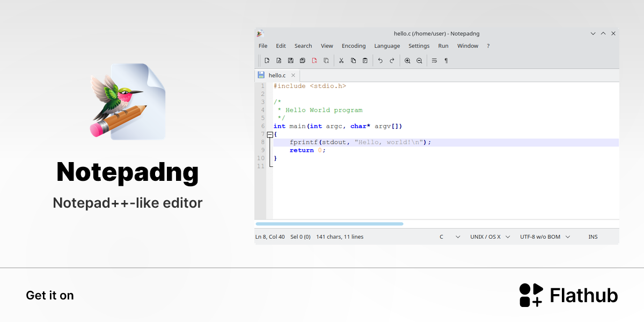Screen dimensions: 644x322
Task: Toggle show all characters pilcrow icon
Action: (x=446, y=61)
